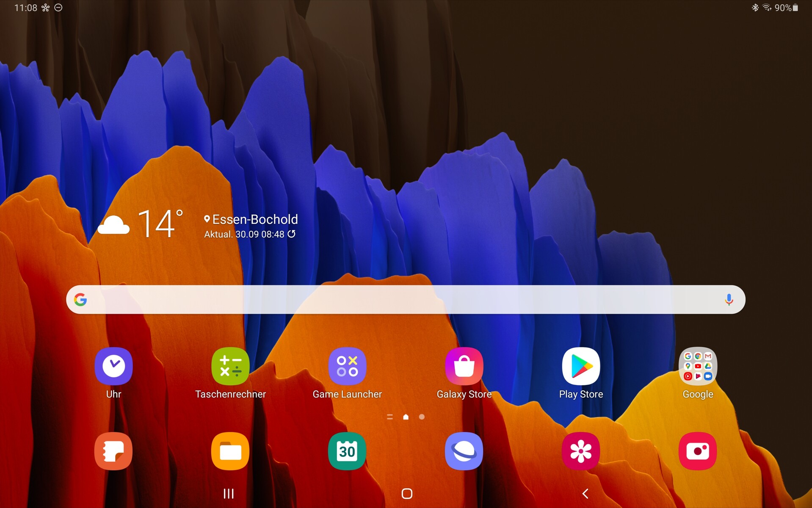Open Game Launcher app

(347, 366)
